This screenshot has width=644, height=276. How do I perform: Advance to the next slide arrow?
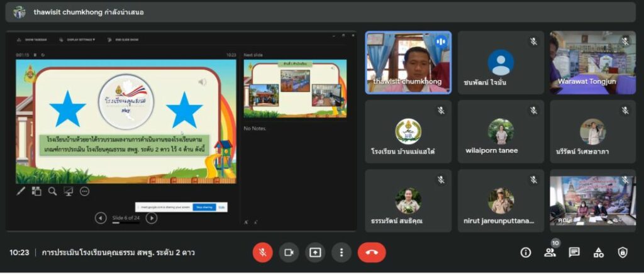152,218
